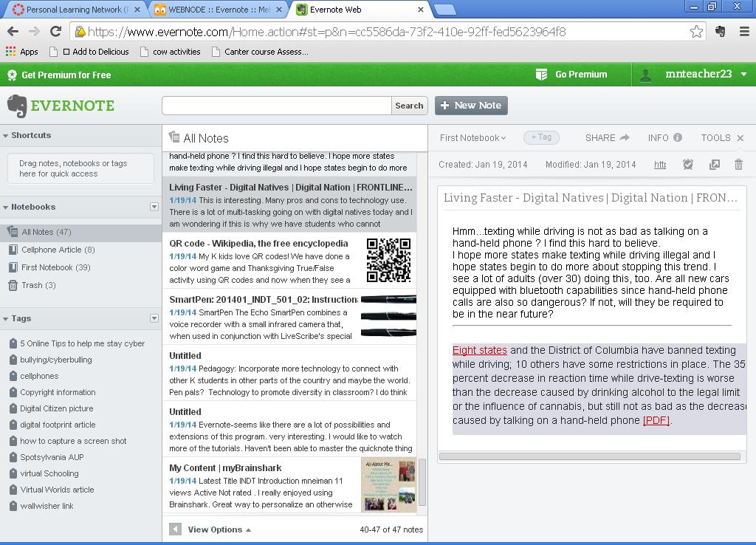The height and width of the screenshot is (545, 756).
Task: Click the SHARE arrow icon
Action: 625,137
